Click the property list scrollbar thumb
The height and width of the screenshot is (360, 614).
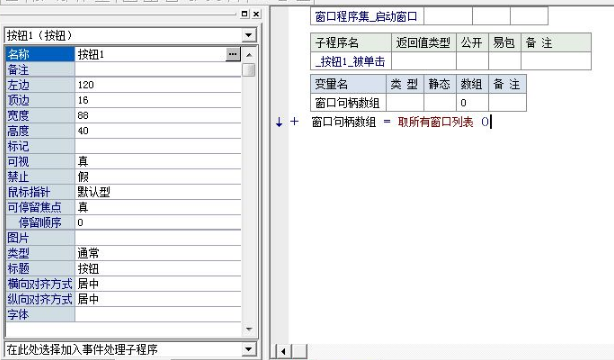tap(249, 71)
